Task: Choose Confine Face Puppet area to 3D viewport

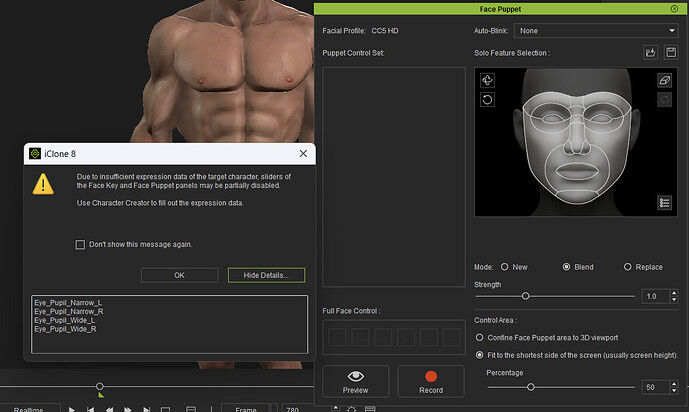Action: point(479,338)
